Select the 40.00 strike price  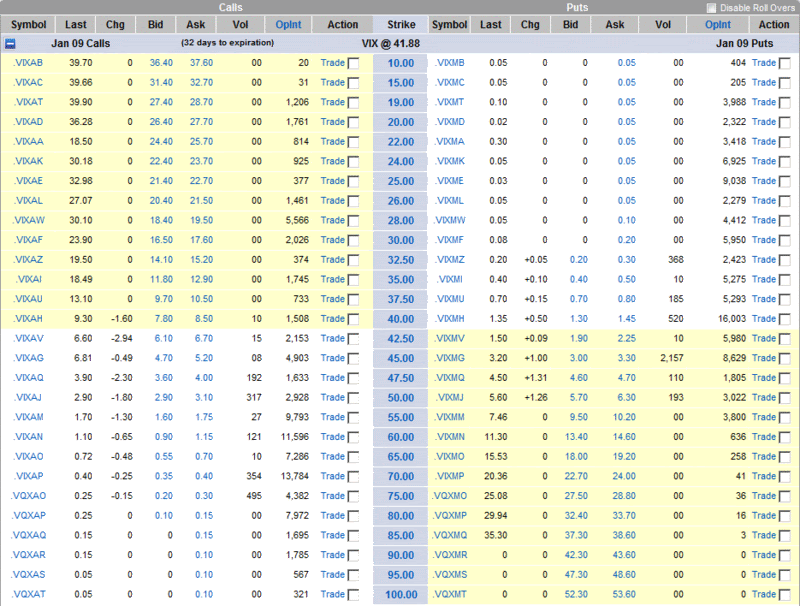pos(401,319)
